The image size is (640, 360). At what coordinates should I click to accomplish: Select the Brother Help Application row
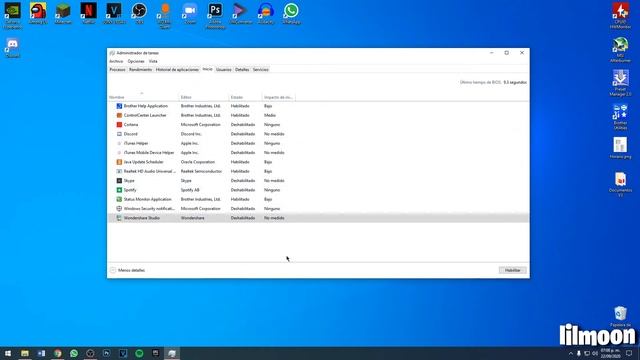point(318,106)
